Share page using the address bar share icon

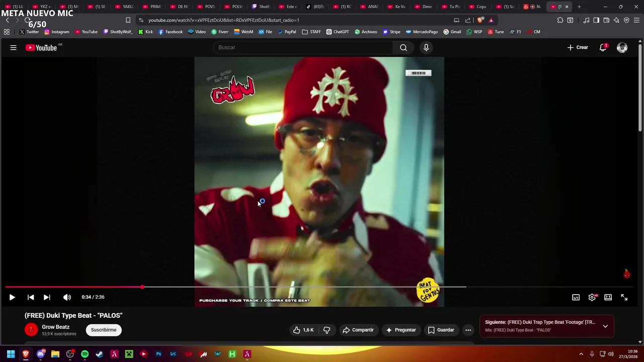468,20
